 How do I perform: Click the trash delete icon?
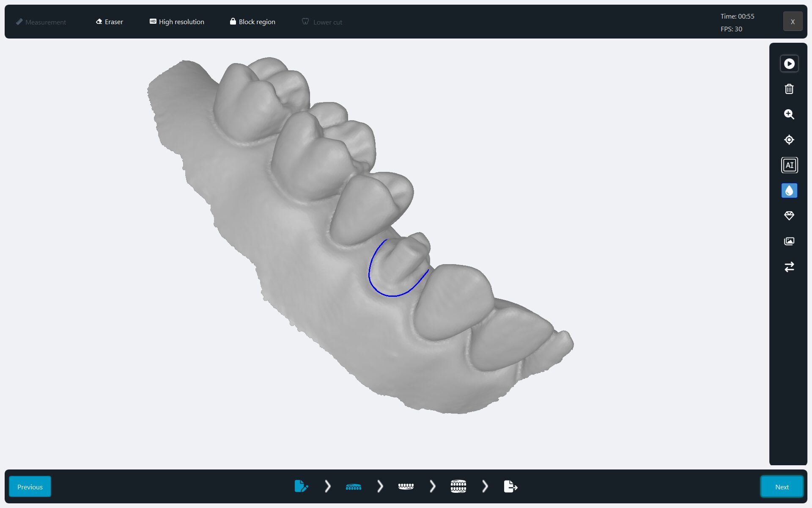tap(789, 89)
